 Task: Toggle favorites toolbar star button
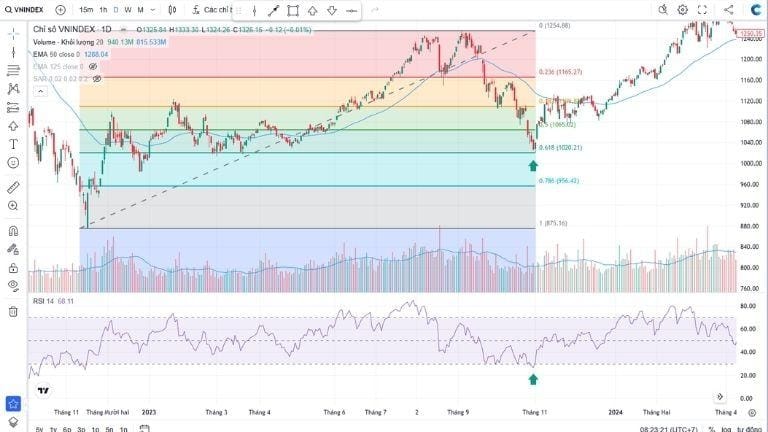(x=13, y=404)
